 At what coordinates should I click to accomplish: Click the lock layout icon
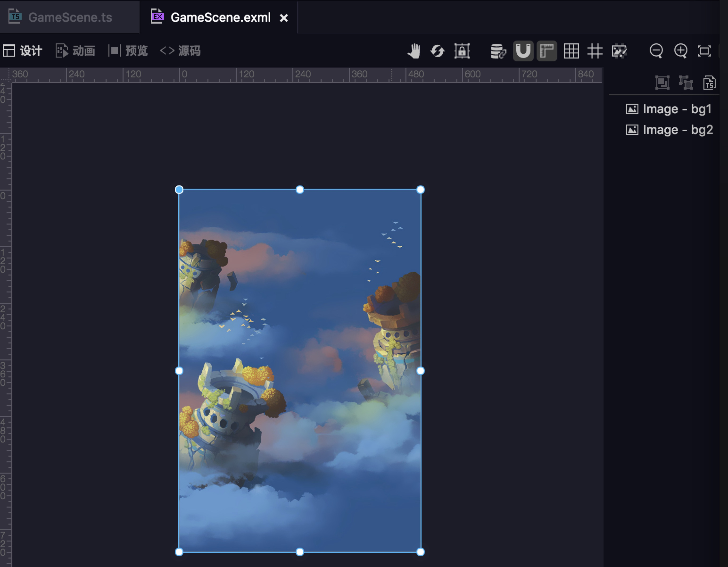click(462, 51)
